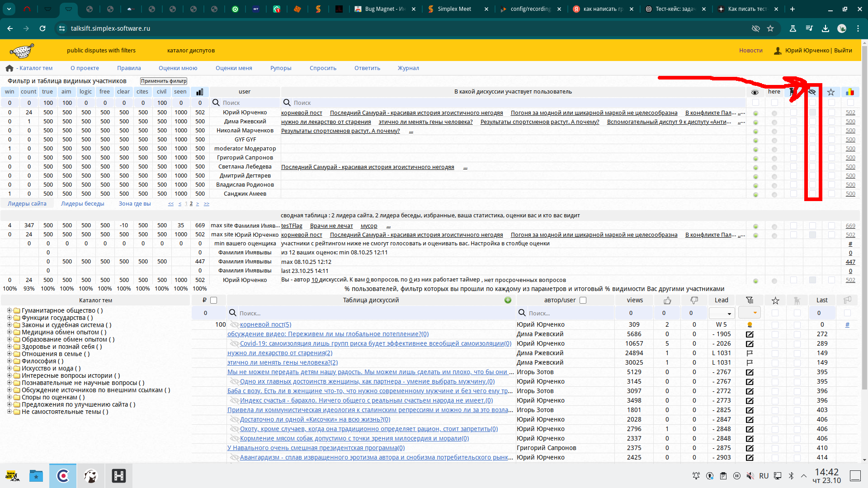The height and width of the screenshot is (488, 868).
Task: Toggle the checkbox next to автор/user
Action: (x=583, y=300)
